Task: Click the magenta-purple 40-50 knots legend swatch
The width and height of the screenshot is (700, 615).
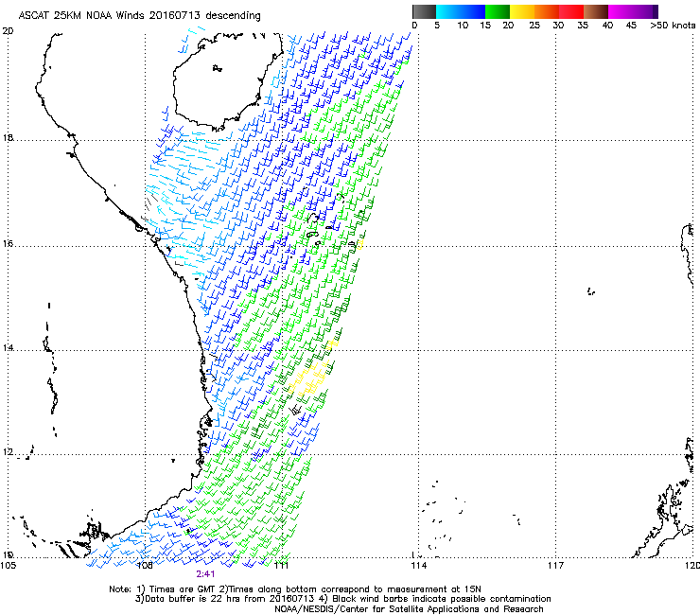Action: (633, 11)
